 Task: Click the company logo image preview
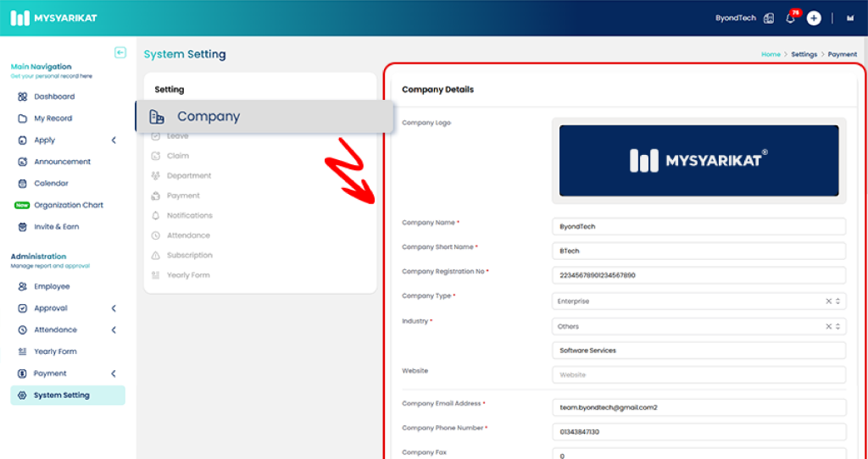click(698, 160)
